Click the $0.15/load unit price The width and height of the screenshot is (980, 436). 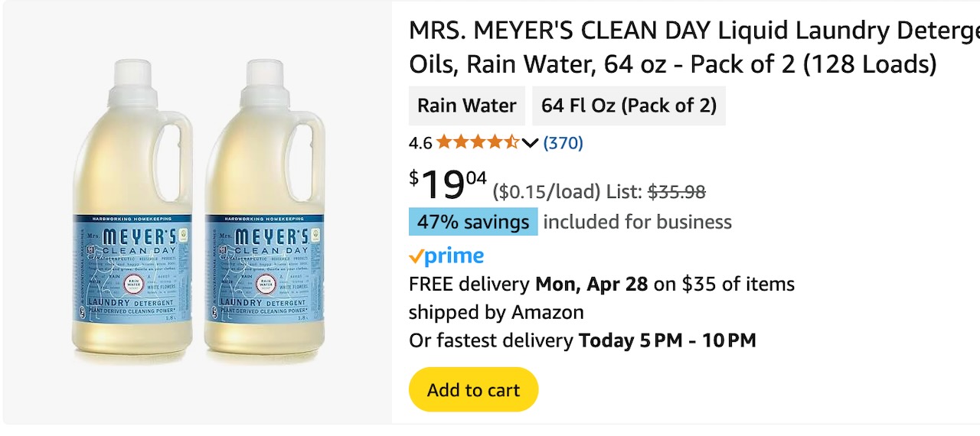pyautogui.click(x=547, y=192)
